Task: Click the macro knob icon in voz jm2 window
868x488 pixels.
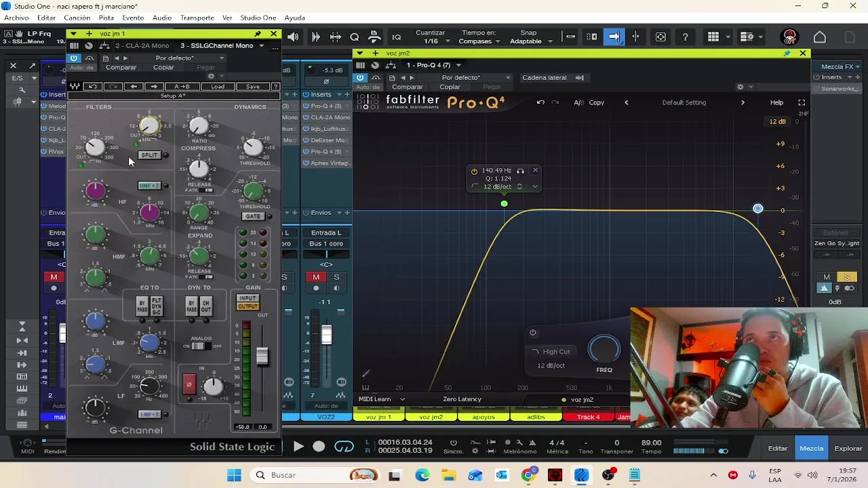Action: [375, 65]
